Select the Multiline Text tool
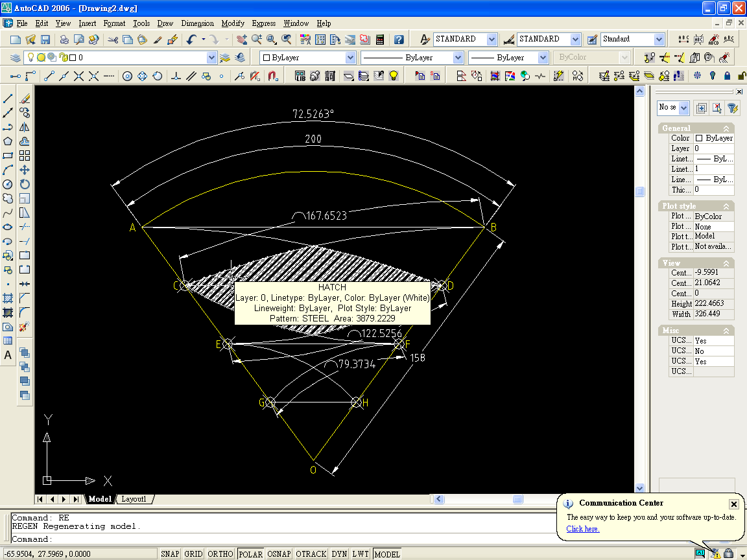 (x=8, y=355)
